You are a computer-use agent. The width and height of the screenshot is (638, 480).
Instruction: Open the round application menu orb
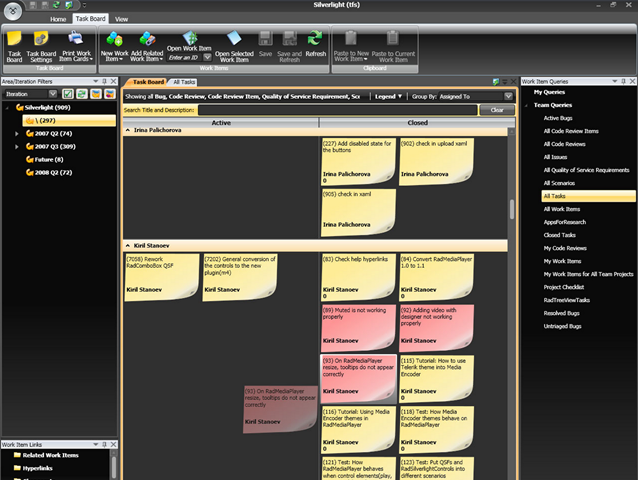coord(13,11)
